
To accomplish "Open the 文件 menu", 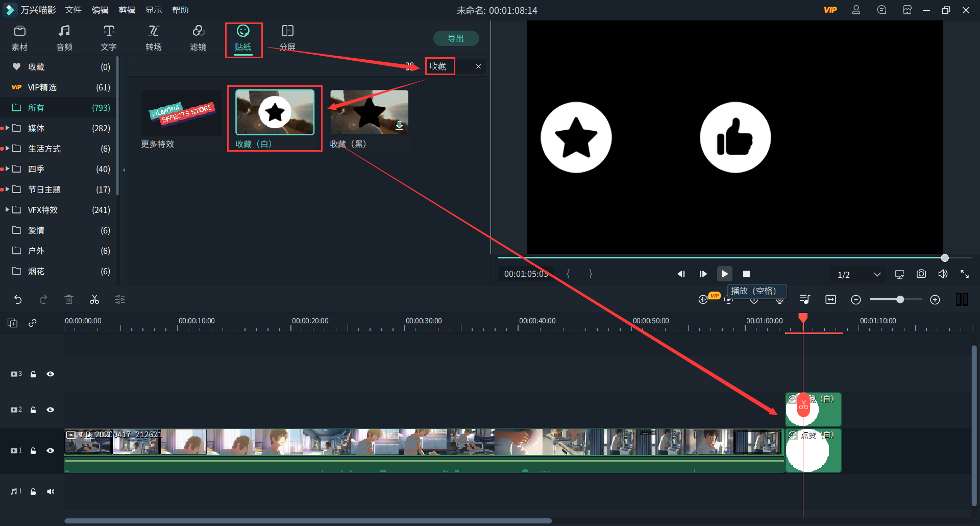I will (x=73, y=10).
